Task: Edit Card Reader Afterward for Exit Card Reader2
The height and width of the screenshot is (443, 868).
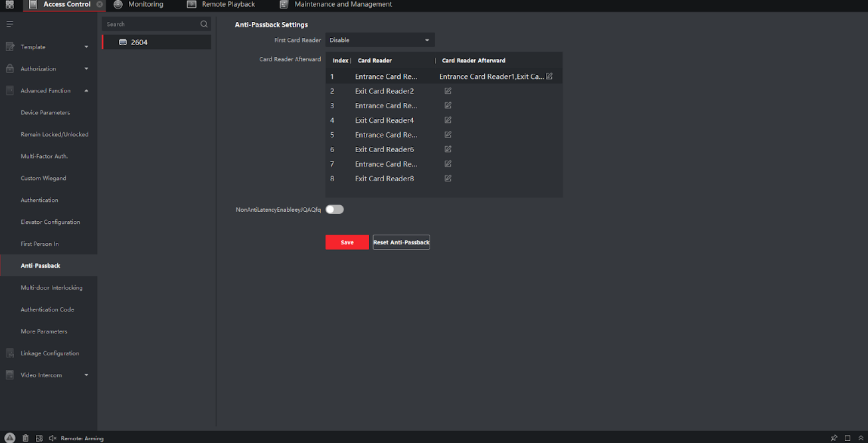Action: tap(448, 91)
